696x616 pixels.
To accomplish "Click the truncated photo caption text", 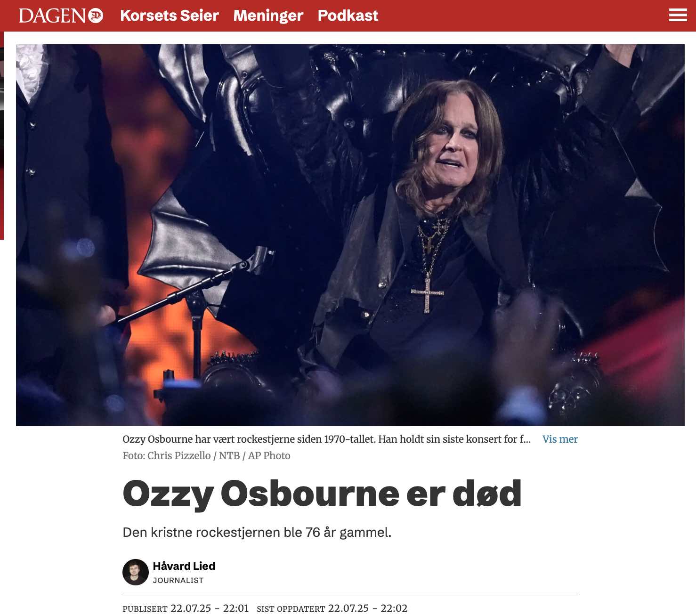I will pyautogui.click(x=326, y=439).
